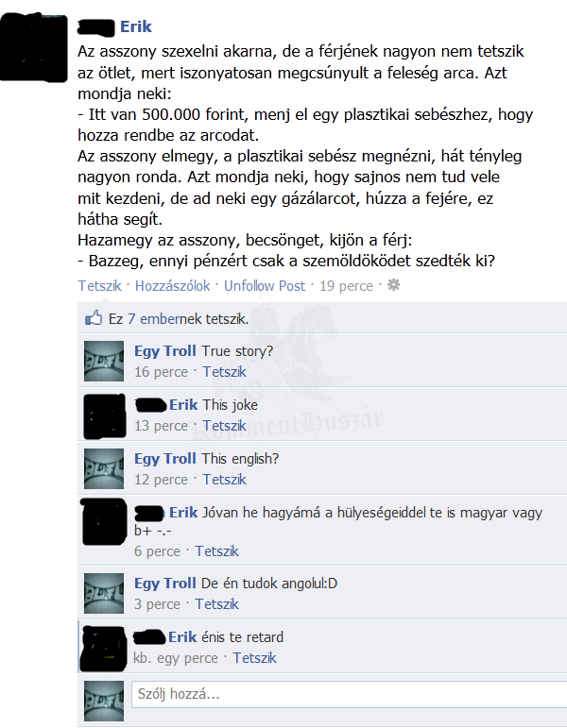The height and width of the screenshot is (728, 567).
Task: Like the Jóvan he hagyámá comment
Action: (x=216, y=551)
